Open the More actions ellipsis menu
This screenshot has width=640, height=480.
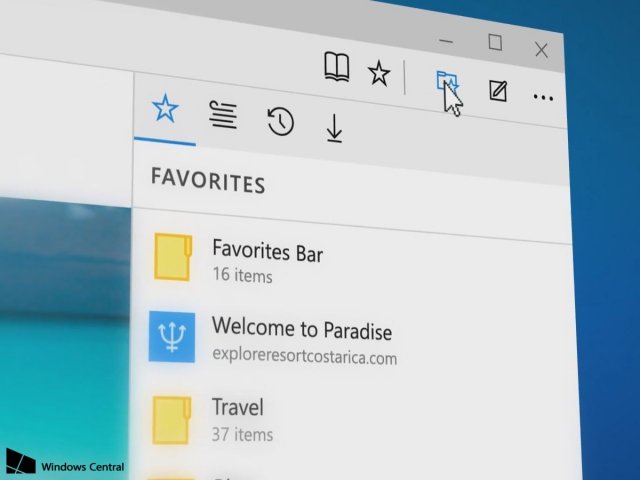(543, 98)
